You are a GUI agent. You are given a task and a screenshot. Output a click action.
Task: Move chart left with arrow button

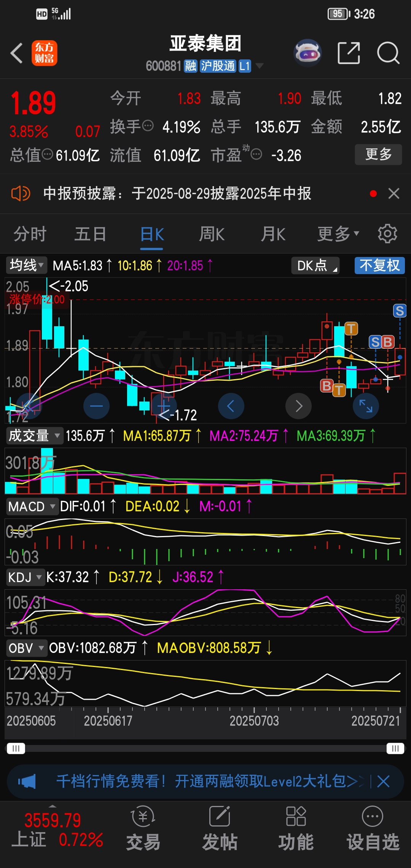231,406
